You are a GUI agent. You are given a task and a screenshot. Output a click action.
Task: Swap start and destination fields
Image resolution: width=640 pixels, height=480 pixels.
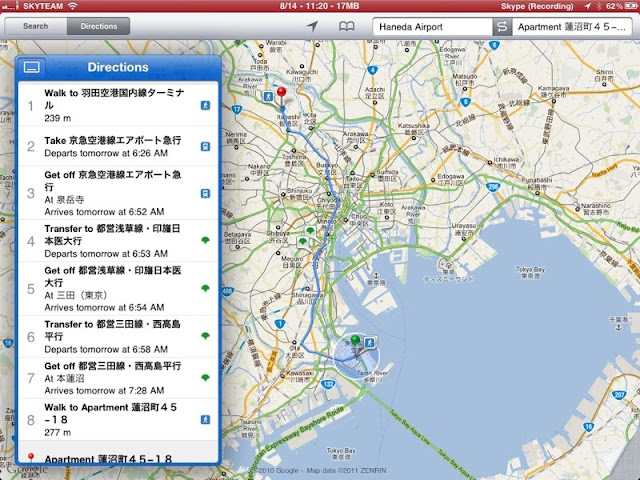point(502,27)
